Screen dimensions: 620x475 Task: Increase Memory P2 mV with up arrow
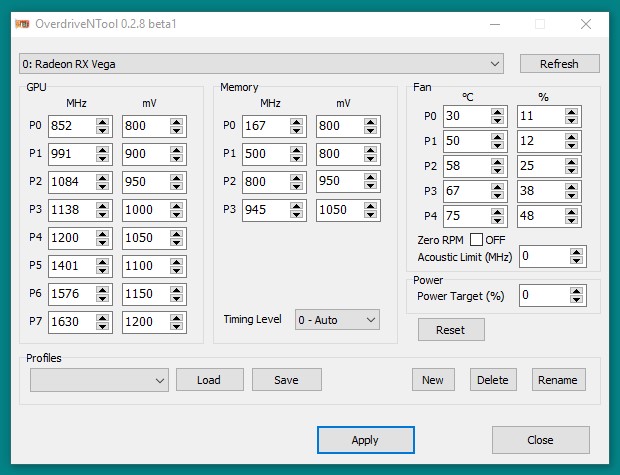[x=370, y=178]
